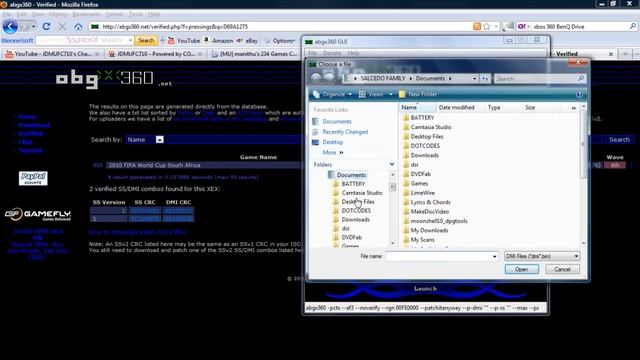Focus the Firefox URL address field
The height and width of the screenshot is (360, 640).
[282, 27]
